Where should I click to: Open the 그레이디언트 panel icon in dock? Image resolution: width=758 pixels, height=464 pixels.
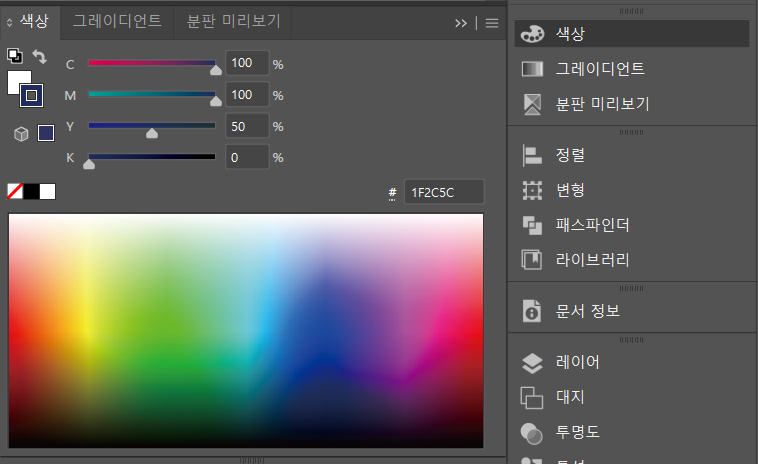click(533, 69)
